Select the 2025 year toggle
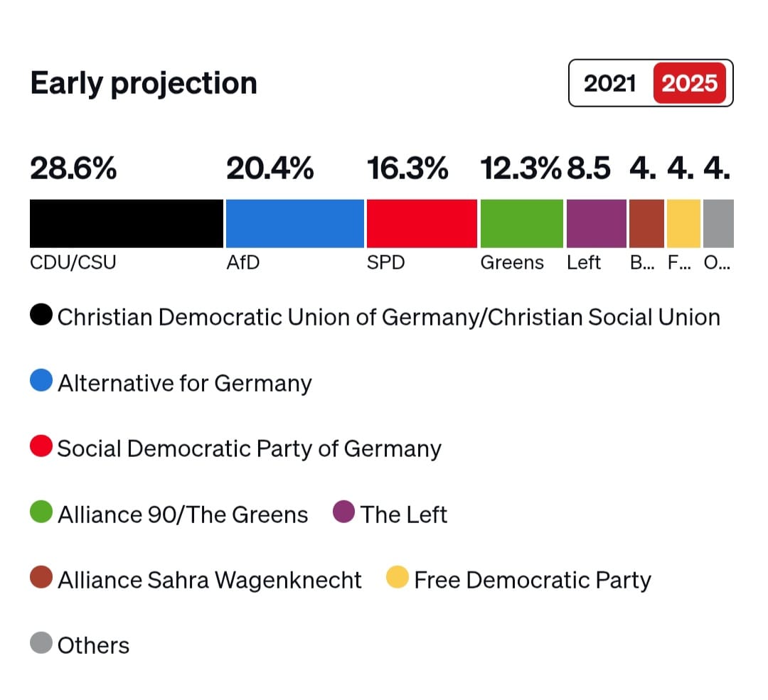768x700 pixels. (x=689, y=83)
